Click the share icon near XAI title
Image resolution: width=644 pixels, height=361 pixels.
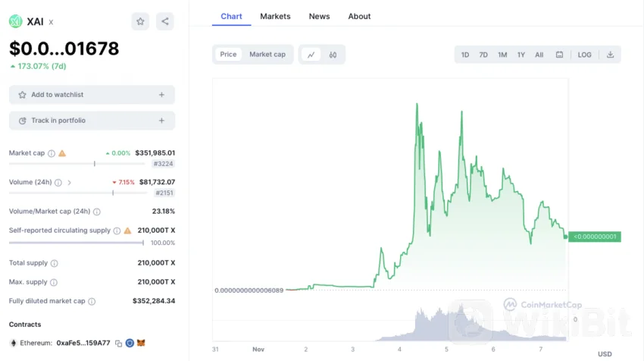coord(165,21)
